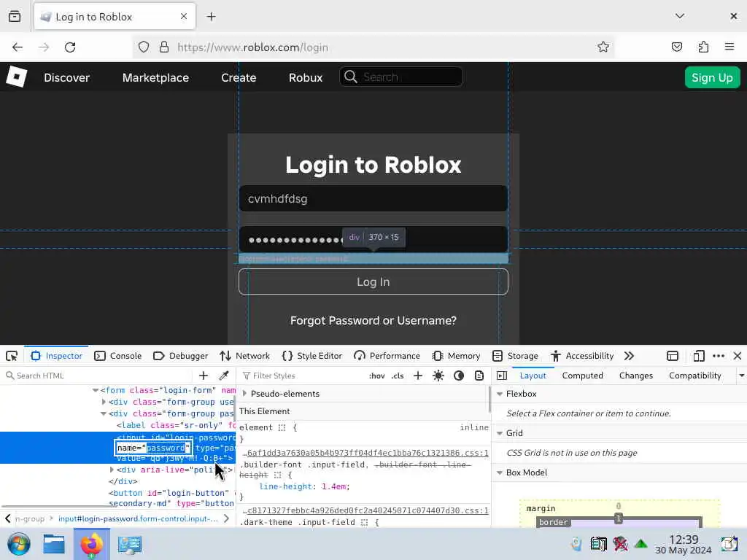Open the Pocket save icon

[x=676, y=47]
